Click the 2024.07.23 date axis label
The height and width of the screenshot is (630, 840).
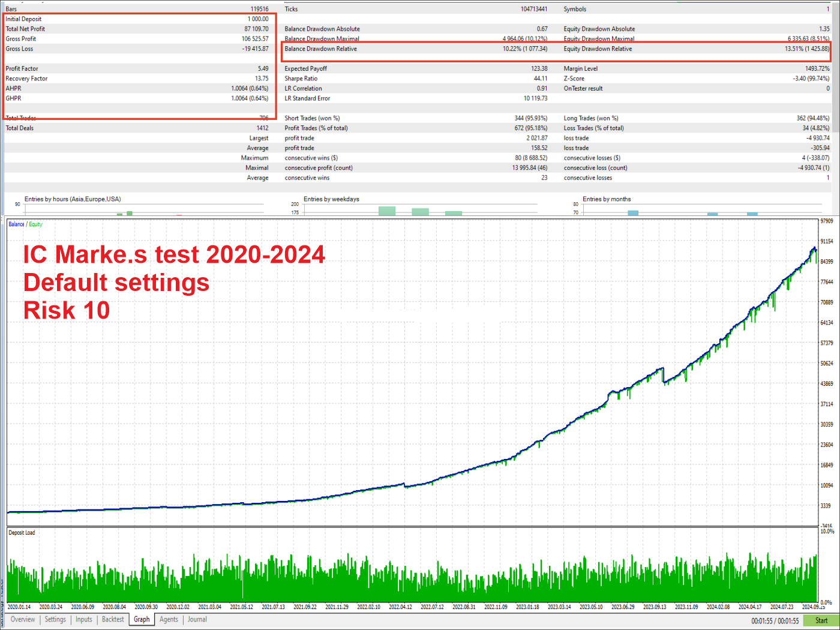(782, 607)
